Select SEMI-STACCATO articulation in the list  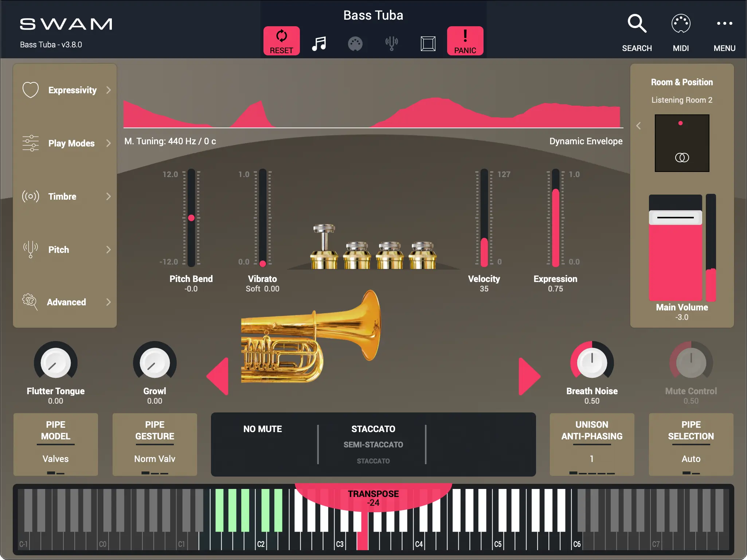tap(373, 445)
